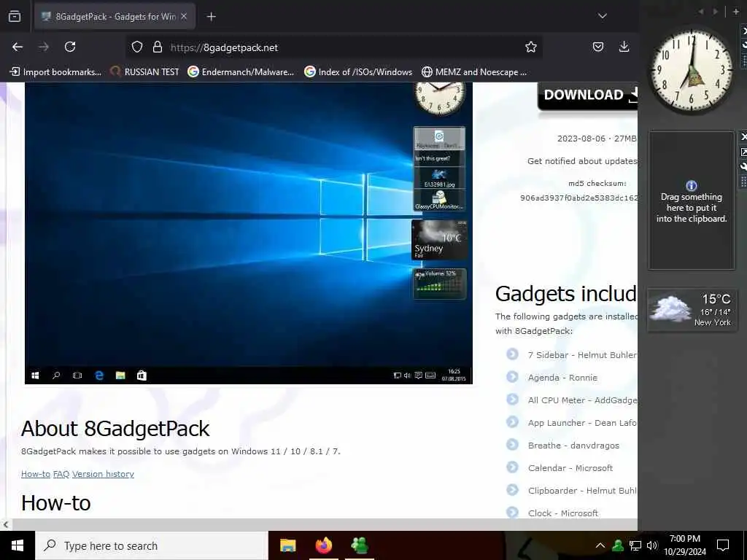This screenshot has width=747, height=560.
Task: Show the previous sidebar gadget page arrow
Action: pos(701,12)
